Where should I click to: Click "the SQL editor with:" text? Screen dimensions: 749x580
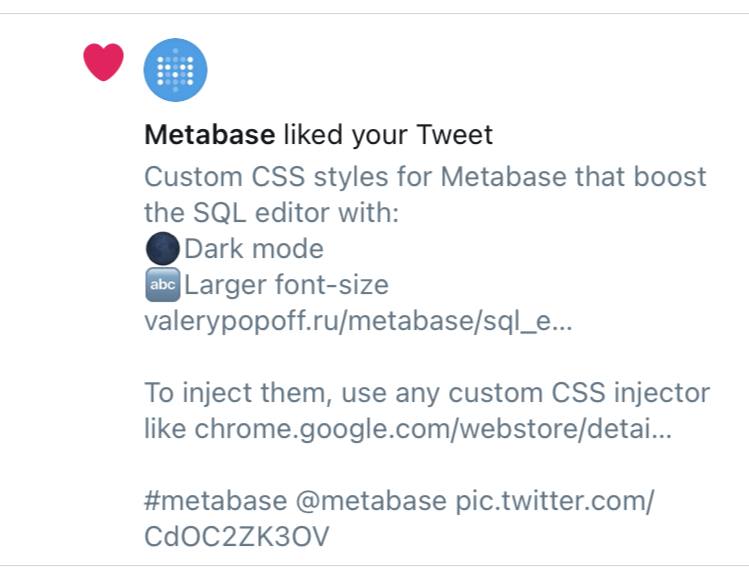pos(271,213)
